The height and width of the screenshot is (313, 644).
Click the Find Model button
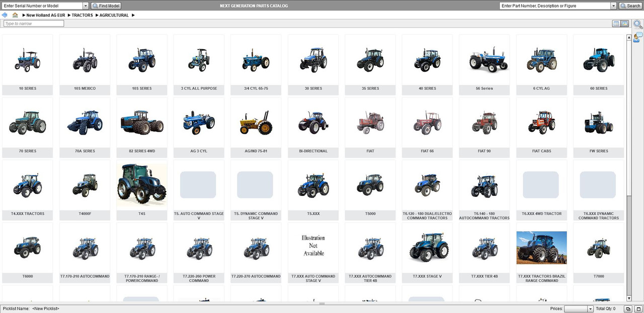(x=106, y=6)
